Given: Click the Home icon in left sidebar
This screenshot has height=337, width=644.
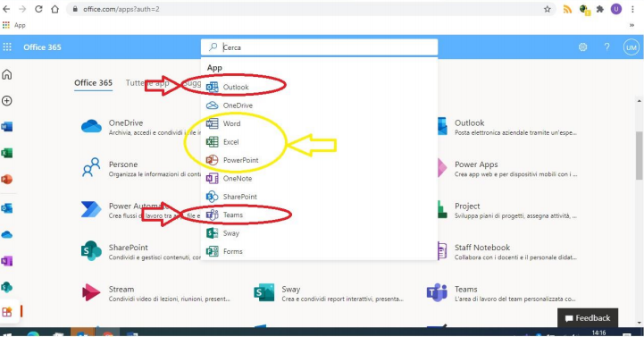Looking at the screenshot, I should tap(7, 74).
